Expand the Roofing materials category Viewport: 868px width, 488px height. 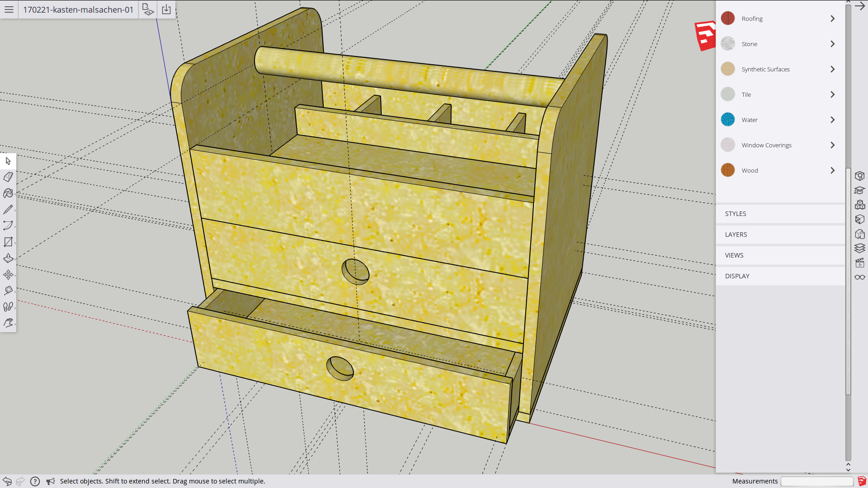[x=832, y=19]
